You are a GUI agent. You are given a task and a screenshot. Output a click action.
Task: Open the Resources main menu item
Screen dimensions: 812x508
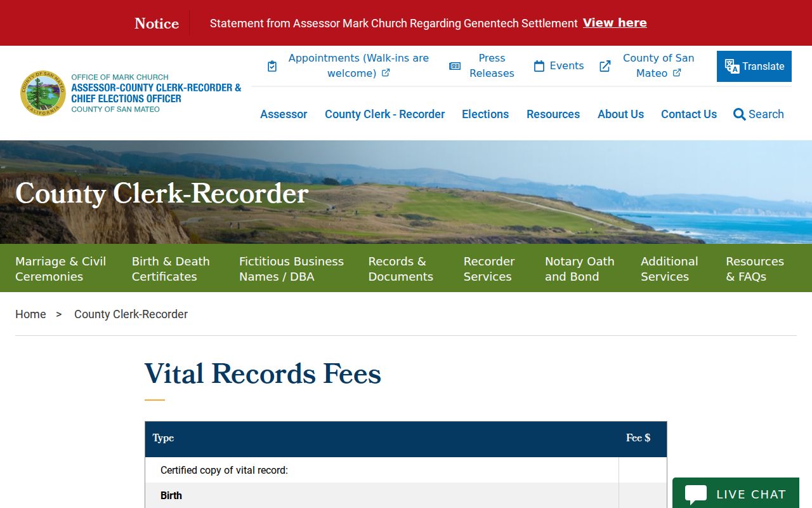click(x=553, y=114)
